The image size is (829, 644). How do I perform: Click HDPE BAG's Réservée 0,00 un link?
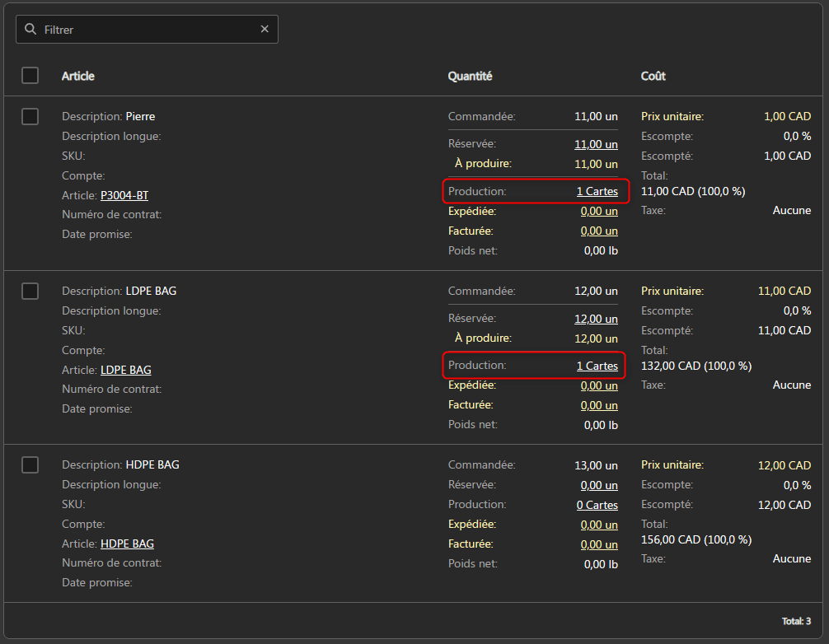598,485
